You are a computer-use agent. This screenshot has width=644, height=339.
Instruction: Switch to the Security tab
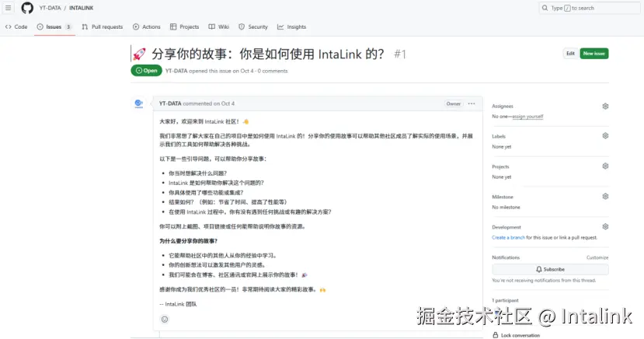pos(253,26)
